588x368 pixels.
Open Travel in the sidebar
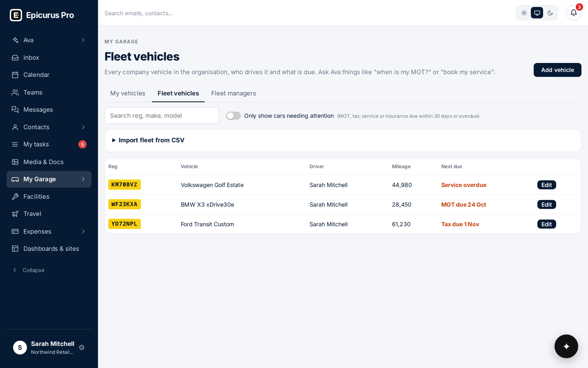click(49, 214)
